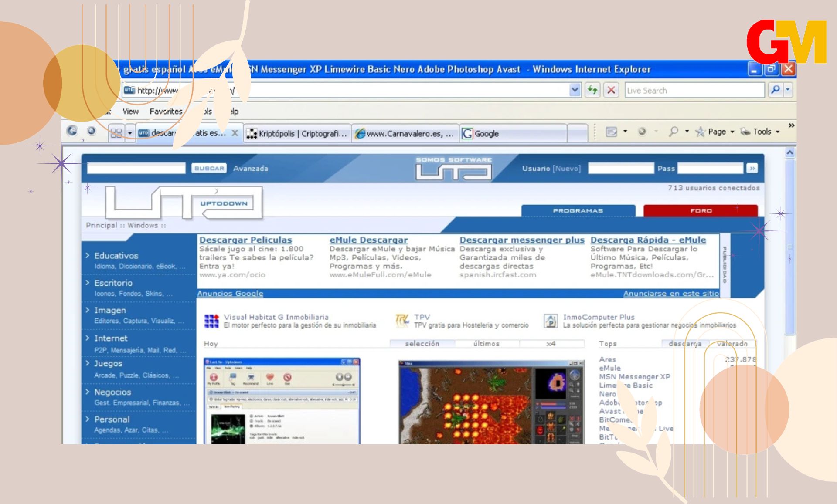Viewport: 837px width, 504px height.
Task: Click the Google tab favicon
Action: click(x=467, y=133)
